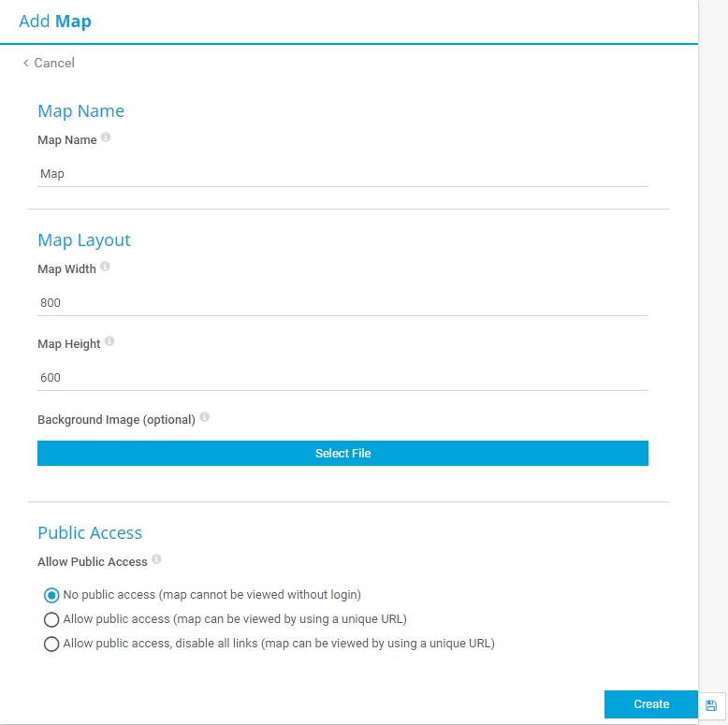
Task: Choose Allow public access via unique URL
Action: click(51, 619)
